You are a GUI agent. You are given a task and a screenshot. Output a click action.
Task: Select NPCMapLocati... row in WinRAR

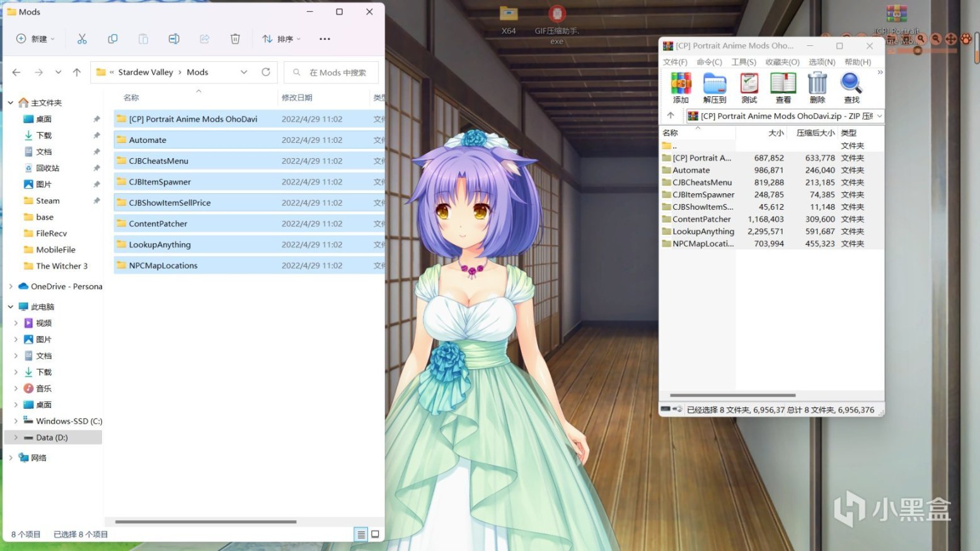point(771,244)
